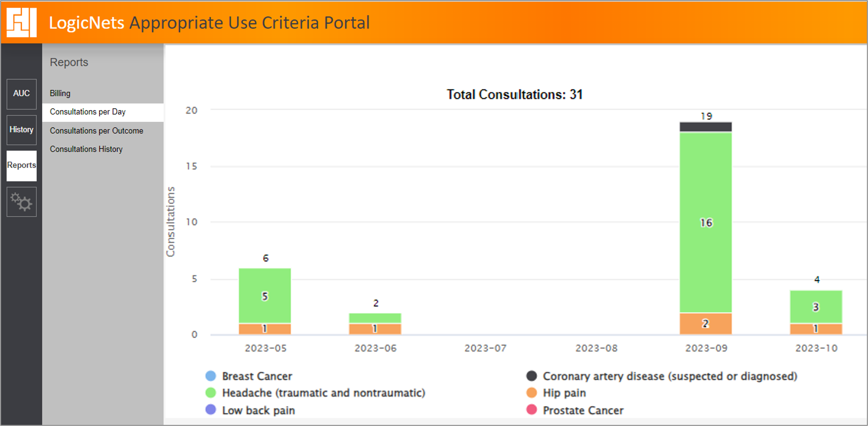Open the History section
This screenshot has height=426, width=868.
22,130
